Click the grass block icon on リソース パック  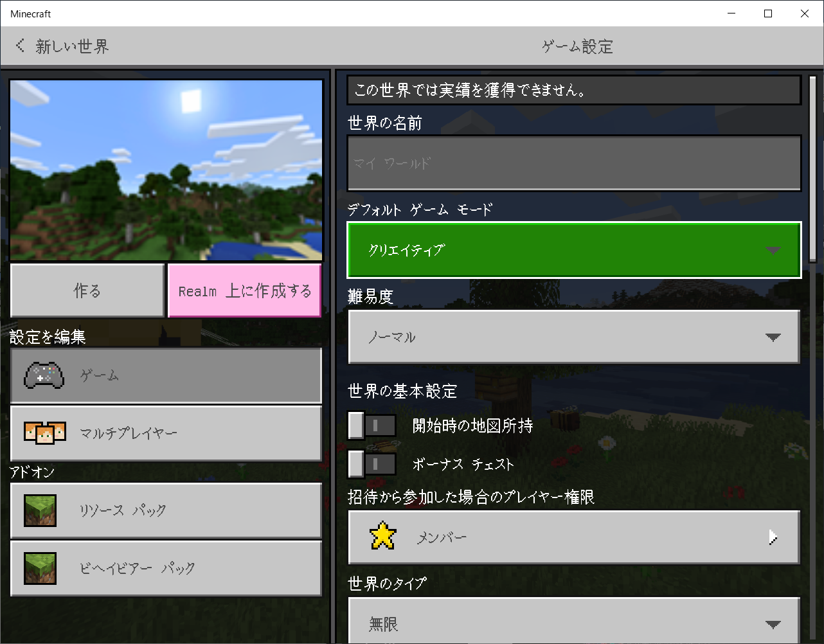[x=40, y=511]
